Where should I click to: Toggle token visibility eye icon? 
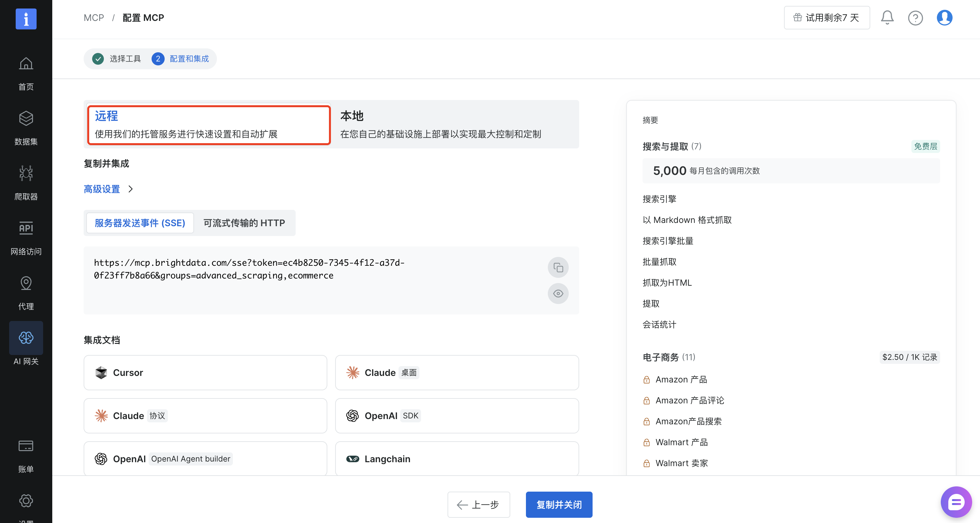(558, 294)
